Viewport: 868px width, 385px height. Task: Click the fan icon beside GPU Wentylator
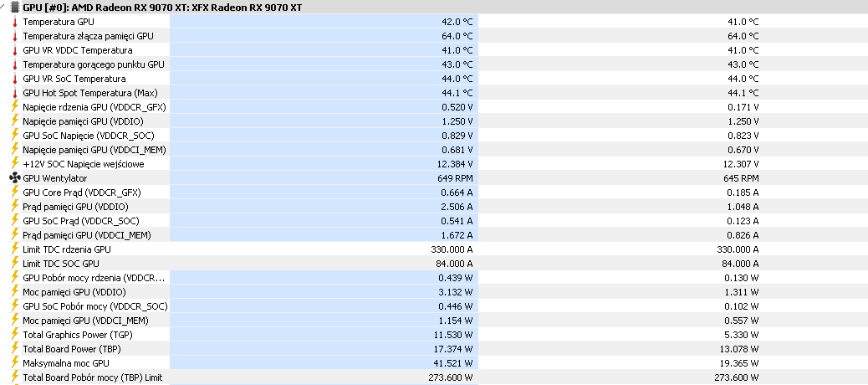coord(15,178)
